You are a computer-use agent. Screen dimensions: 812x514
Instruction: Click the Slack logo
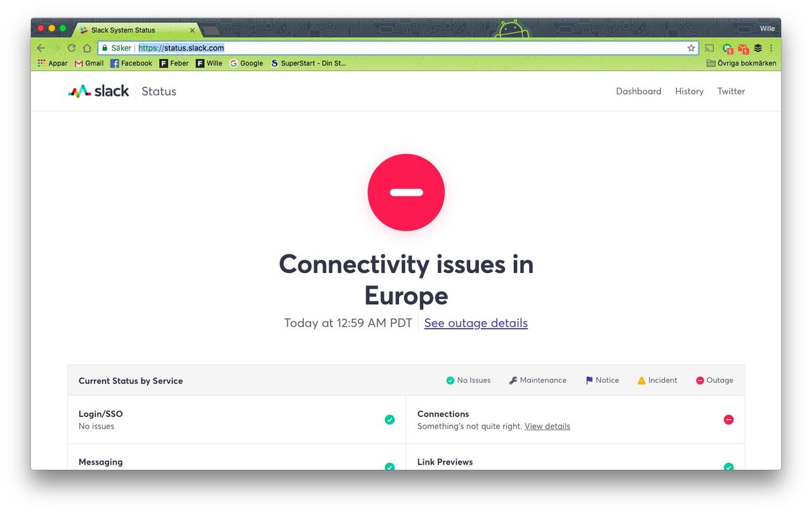[x=98, y=91]
